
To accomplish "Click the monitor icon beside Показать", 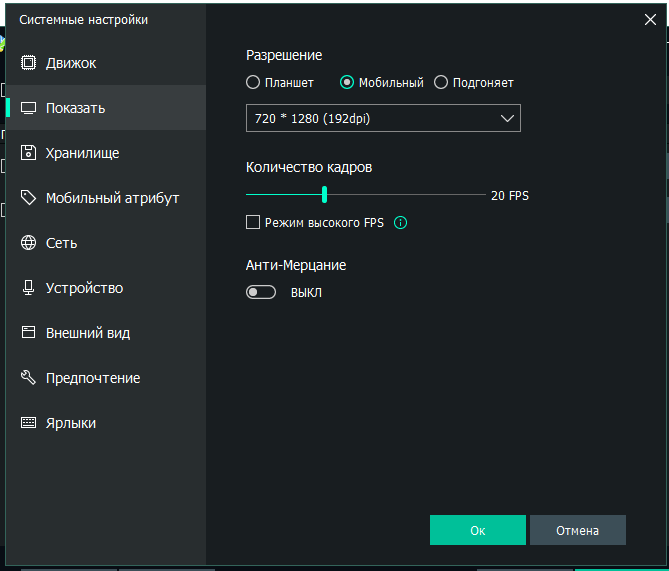I will click(x=28, y=108).
